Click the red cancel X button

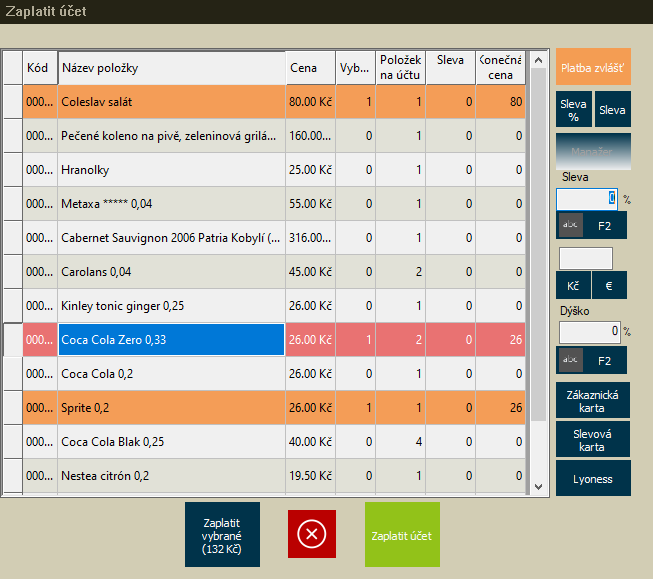click(312, 534)
